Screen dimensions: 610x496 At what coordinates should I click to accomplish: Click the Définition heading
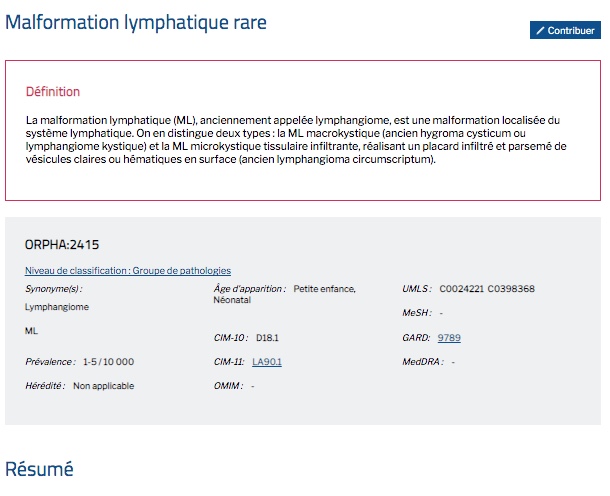point(53,91)
